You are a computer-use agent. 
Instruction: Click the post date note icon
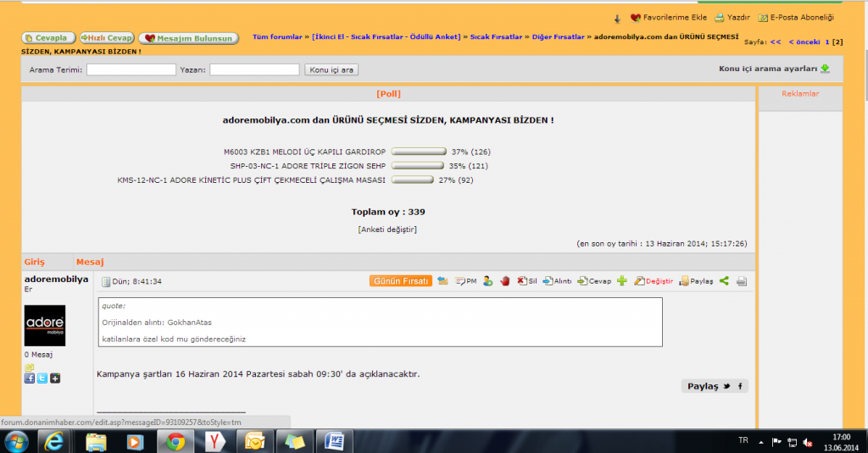(106, 282)
